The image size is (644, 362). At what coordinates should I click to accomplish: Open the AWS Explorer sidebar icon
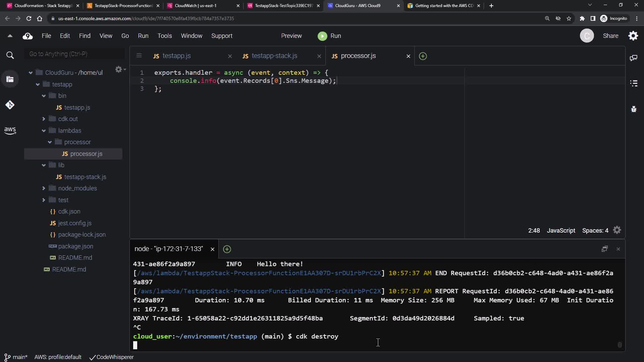(x=10, y=130)
